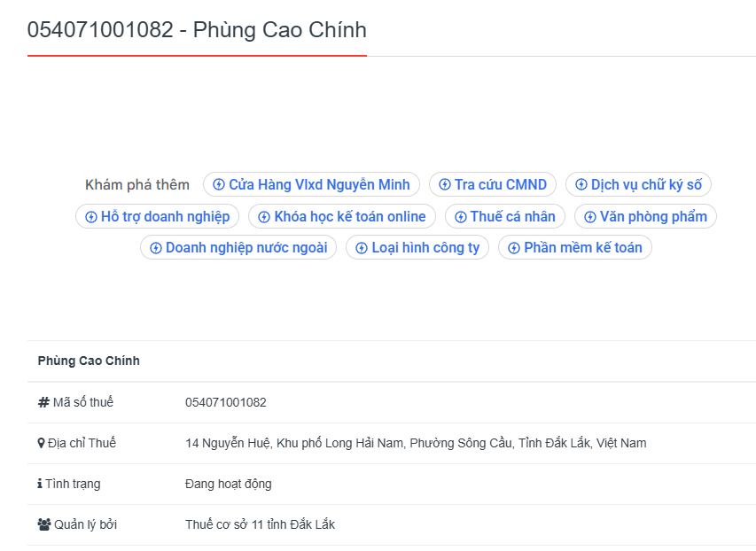Click the map pin icon beside Địa chỉ Thuế
This screenshot has width=756, height=551.
[x=41, y=443]
